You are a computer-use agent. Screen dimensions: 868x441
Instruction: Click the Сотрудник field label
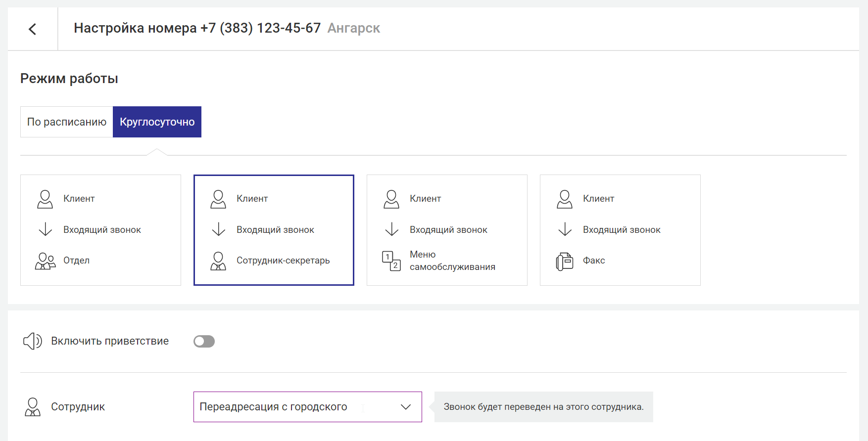78,407
